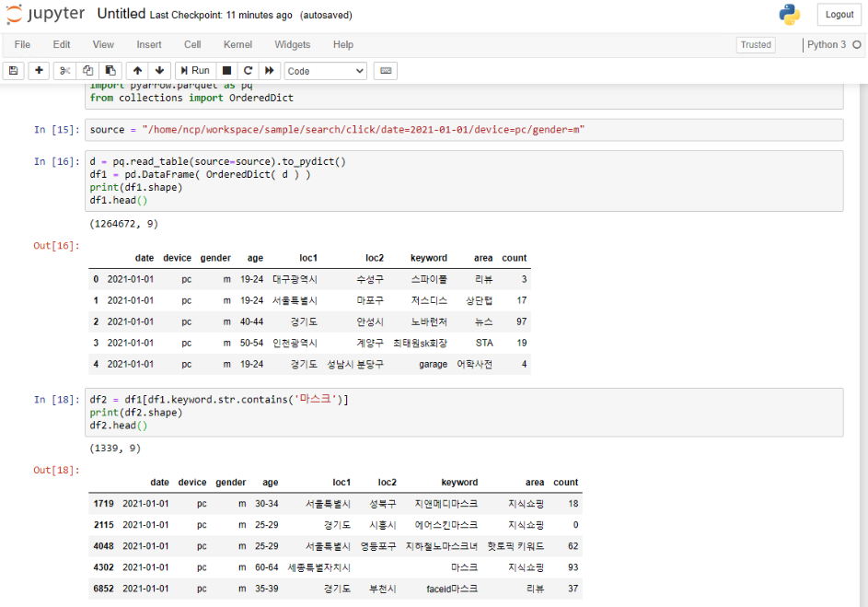
Task: Open the Kernel menu
Action: 237,45
